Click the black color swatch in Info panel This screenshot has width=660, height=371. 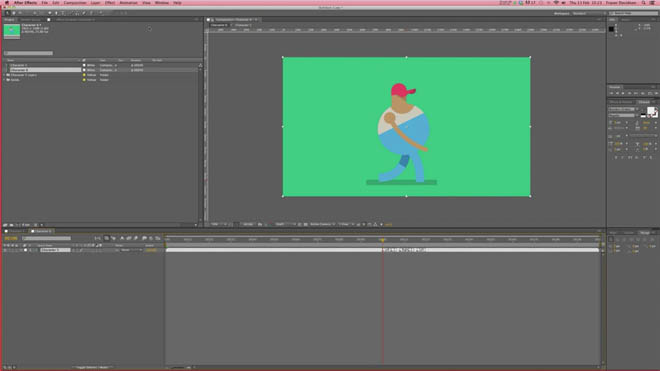pyautogui.click(x=611, y=29)
